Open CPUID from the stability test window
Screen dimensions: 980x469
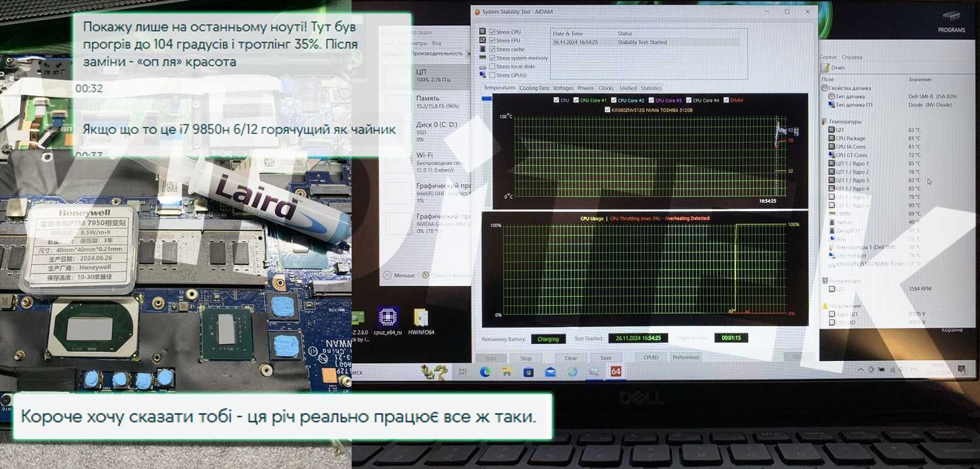(650, 357)
